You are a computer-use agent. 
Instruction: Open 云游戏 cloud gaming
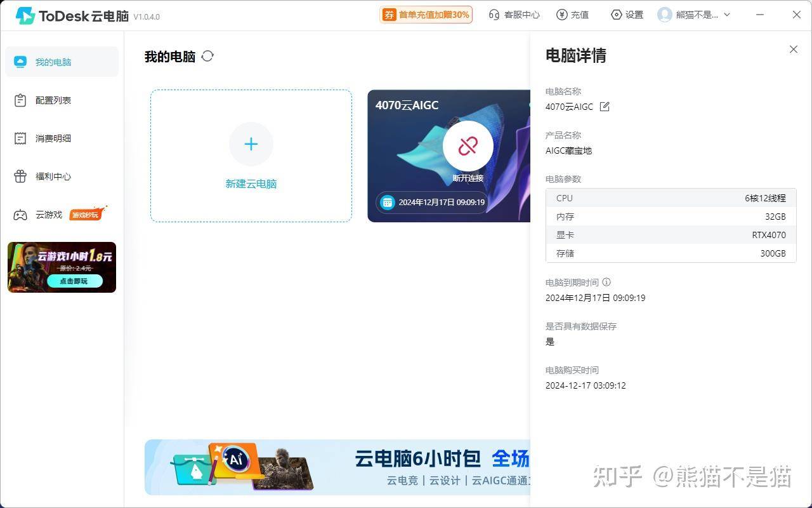point(62,215)
